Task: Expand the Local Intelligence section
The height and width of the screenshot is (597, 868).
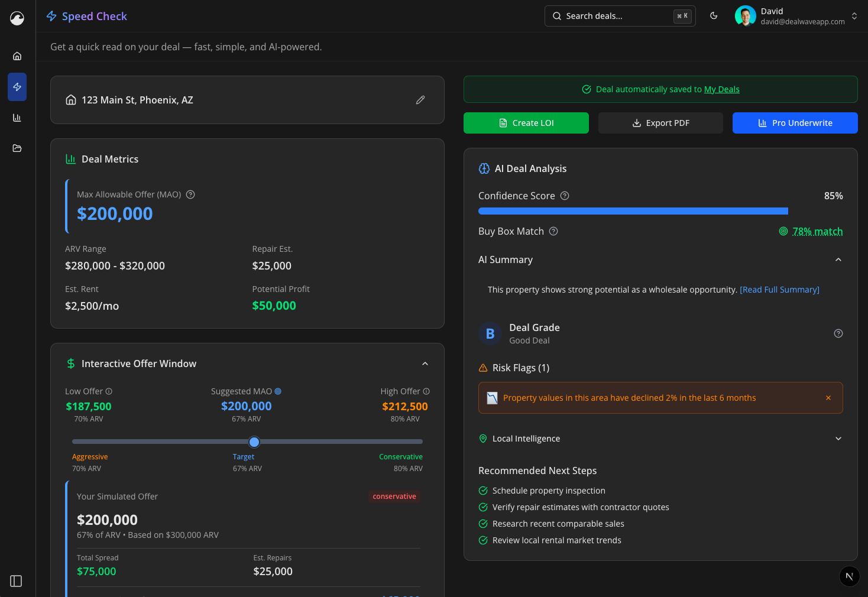Action: pyautogui.click(x=838, y=439)
